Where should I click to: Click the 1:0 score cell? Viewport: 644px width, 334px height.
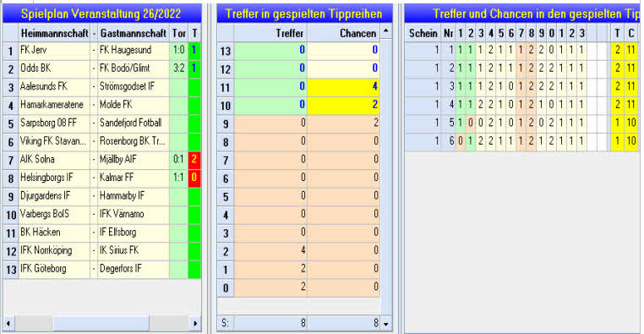[x=178, y=51]
